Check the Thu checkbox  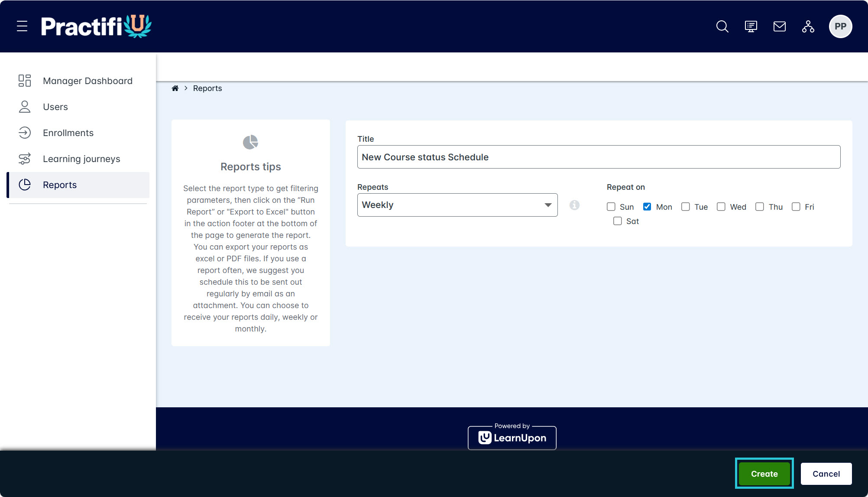tap(760, 207)
